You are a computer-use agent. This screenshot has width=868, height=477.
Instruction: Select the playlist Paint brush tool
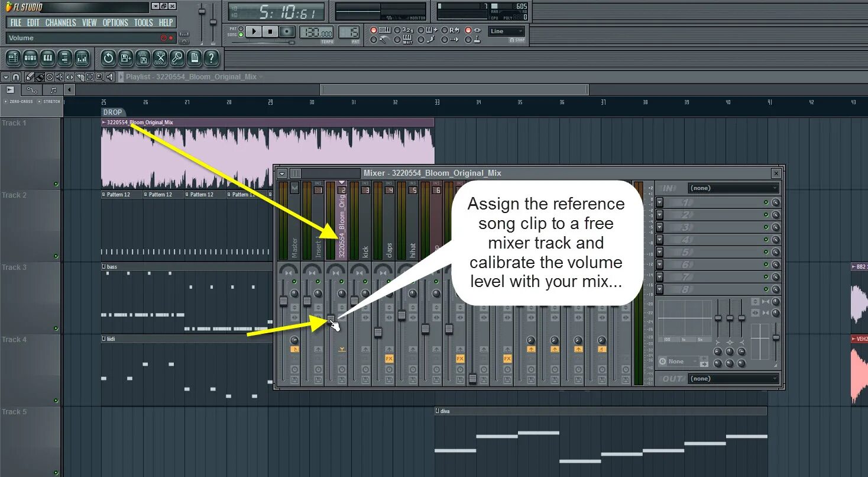click(40, 77)
